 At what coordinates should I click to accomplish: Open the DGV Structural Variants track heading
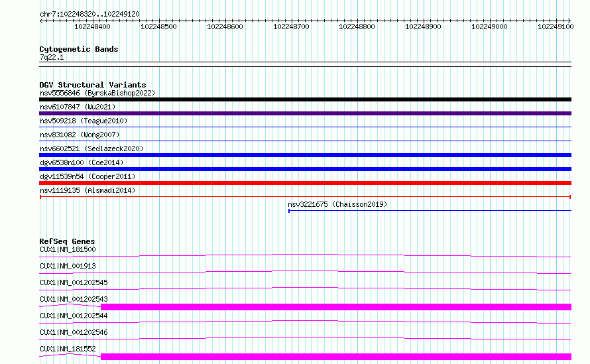click(x=93, y=85)
